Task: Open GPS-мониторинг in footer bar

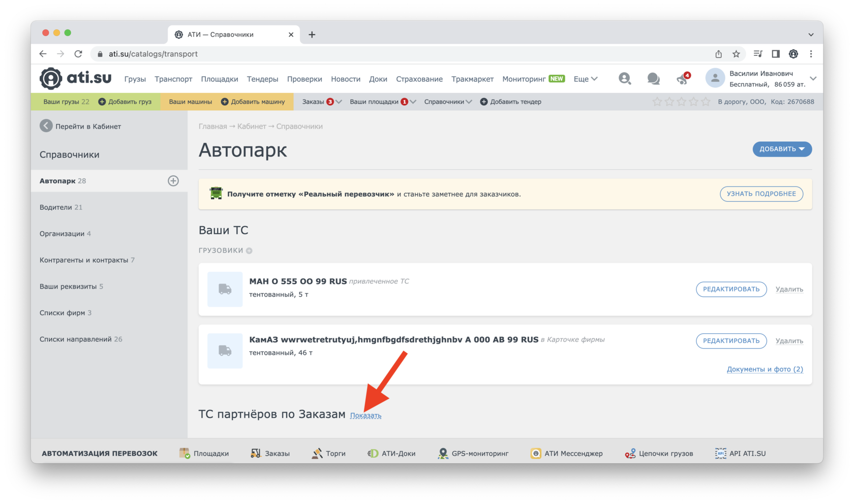Action: coord(473,453)
